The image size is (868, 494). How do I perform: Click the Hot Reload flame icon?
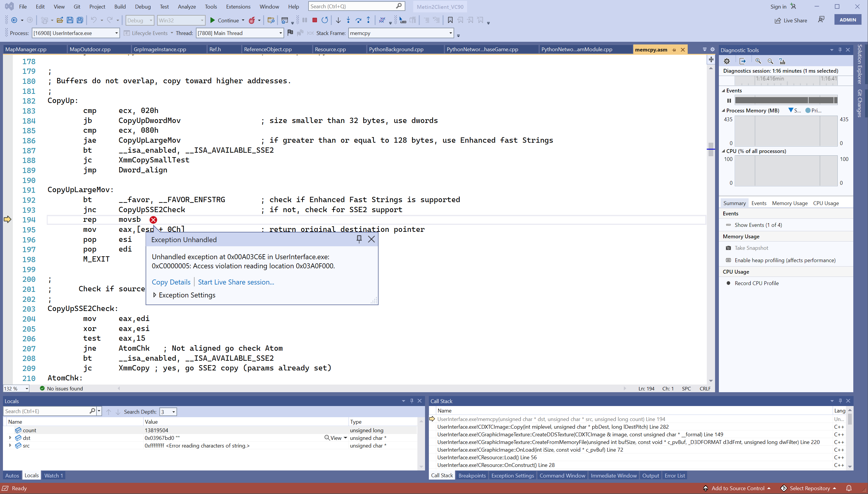pyautogui.click(x=252, y=20)
